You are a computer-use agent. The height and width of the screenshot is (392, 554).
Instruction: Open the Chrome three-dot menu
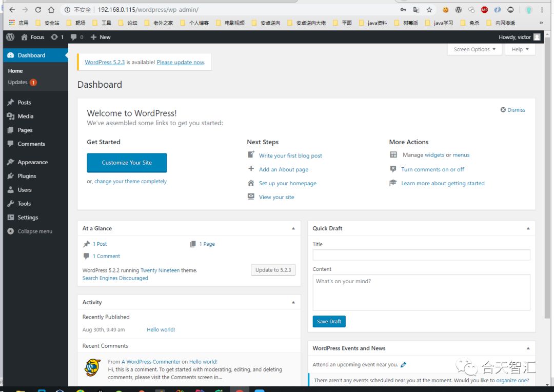tap(542, 10)
